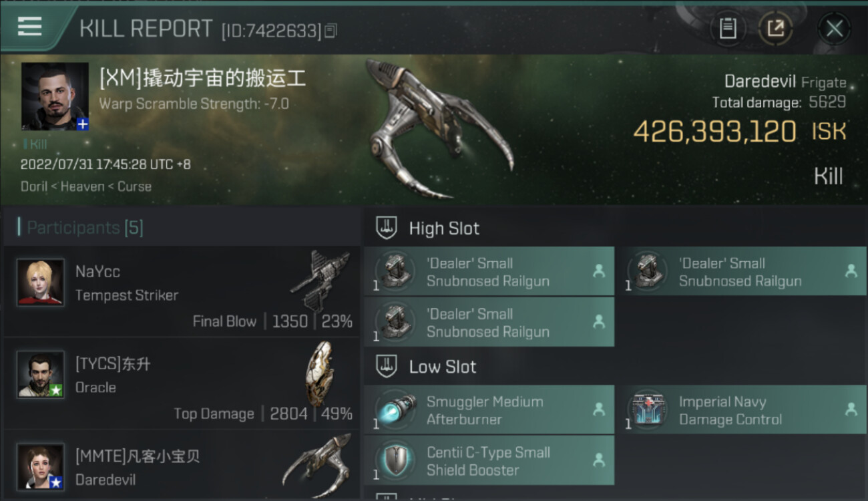Click the first 'Dealer' Small Snubnosed Railgun icon

[396, 271]
